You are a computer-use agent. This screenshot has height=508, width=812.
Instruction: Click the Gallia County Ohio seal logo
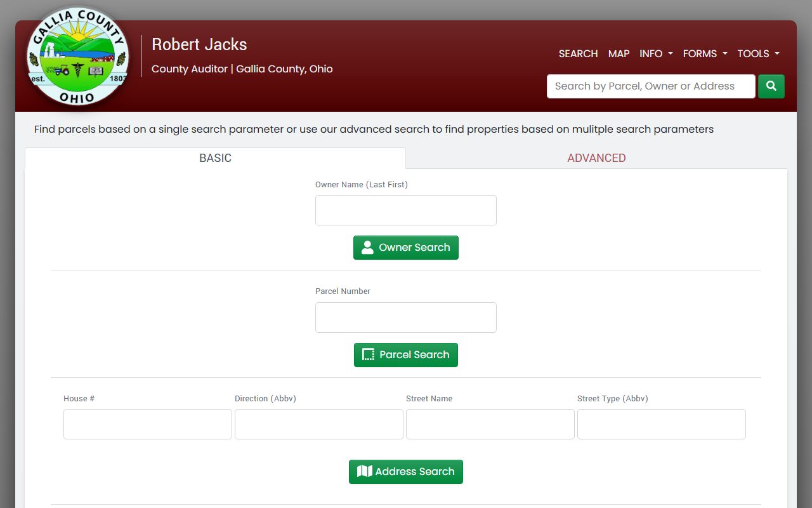coord(77,57)
